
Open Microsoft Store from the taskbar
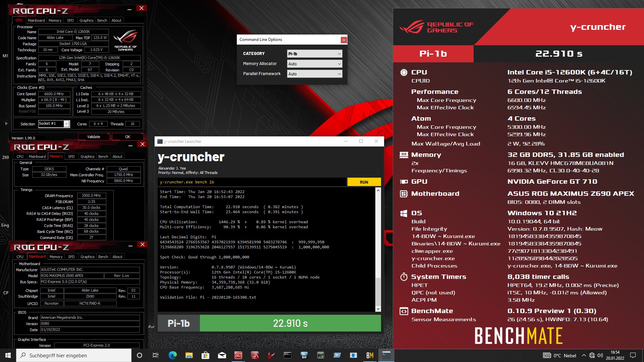(205, 355)
